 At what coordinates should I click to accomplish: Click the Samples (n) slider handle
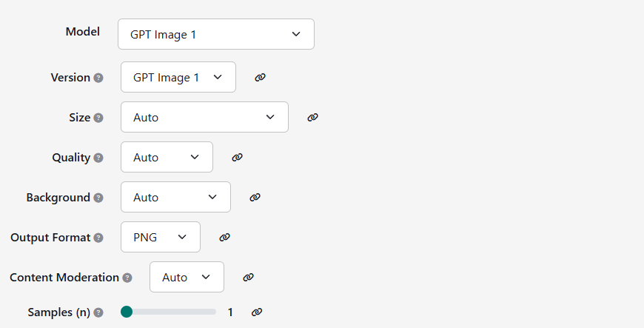(127, 312)
